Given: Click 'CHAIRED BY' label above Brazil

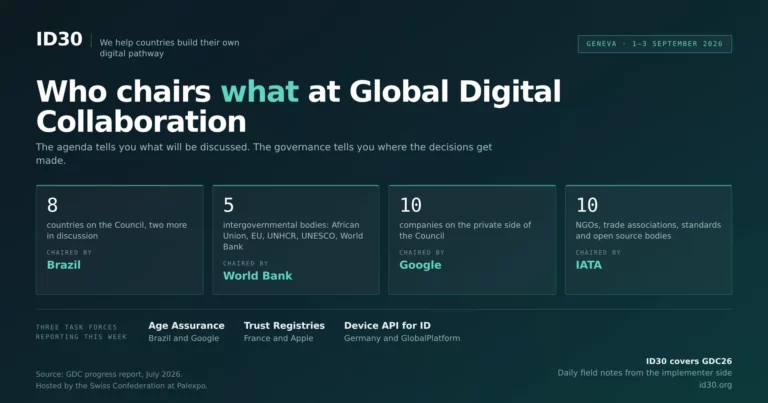Looking at the screenshot, I should (69, 253).
